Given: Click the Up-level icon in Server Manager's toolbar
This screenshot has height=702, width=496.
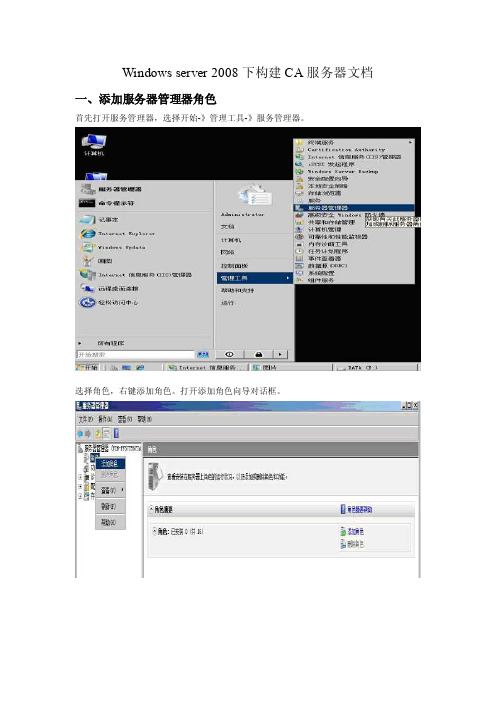Looking at the screenshot, I should (x=98, y=433).
